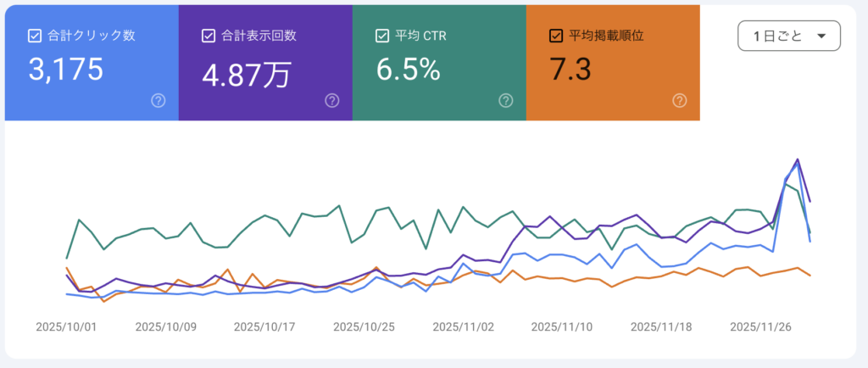Select the blue 3,175 clicks value

tap(66, 70)
